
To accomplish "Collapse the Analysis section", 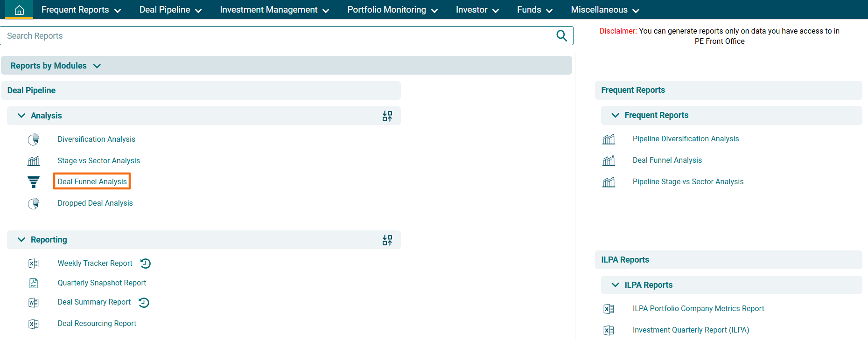I will (21, 116).
